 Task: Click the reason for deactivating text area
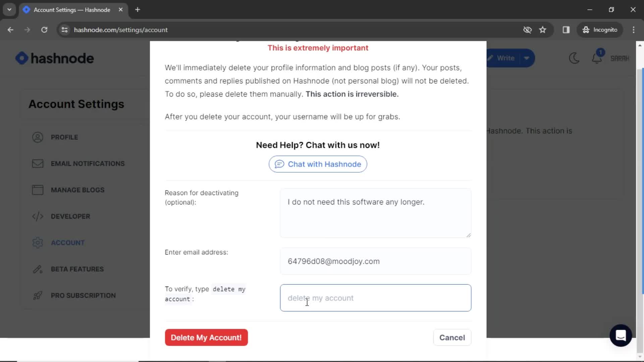375,213
